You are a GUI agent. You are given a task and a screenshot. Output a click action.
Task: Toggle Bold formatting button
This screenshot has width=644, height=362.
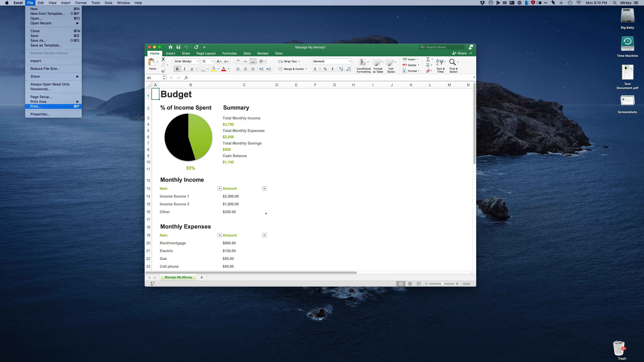pos(177,69)
